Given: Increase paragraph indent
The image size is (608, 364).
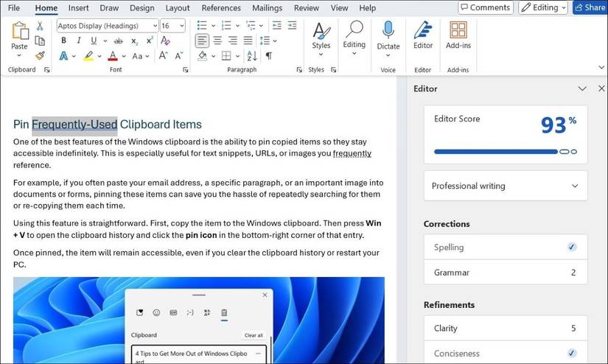Looking at the screenshot, I should click(x=292, y=26).
